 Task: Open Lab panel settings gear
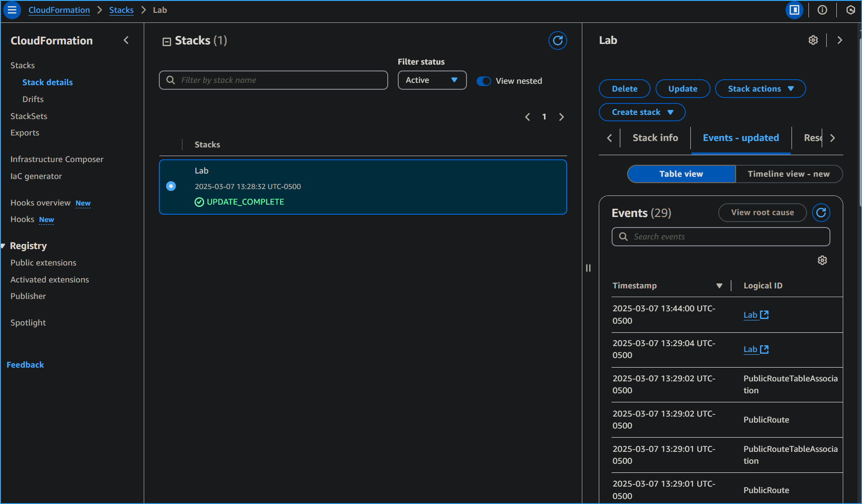813,40
